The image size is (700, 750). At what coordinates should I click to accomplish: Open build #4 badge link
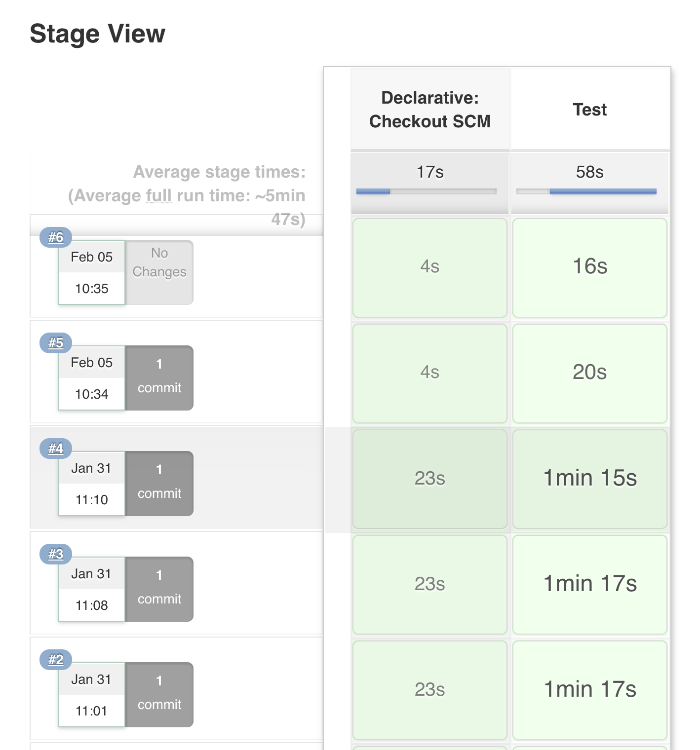tap(56, 449)
